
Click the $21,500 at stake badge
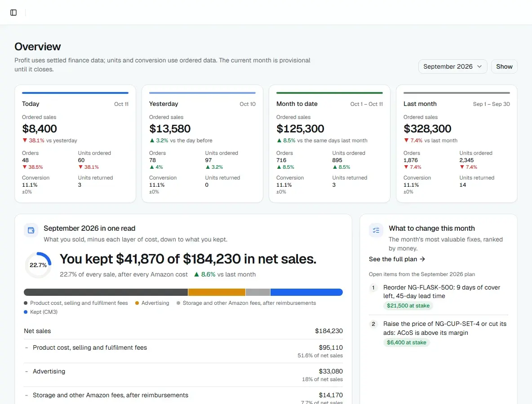click(x=408, y=306)
